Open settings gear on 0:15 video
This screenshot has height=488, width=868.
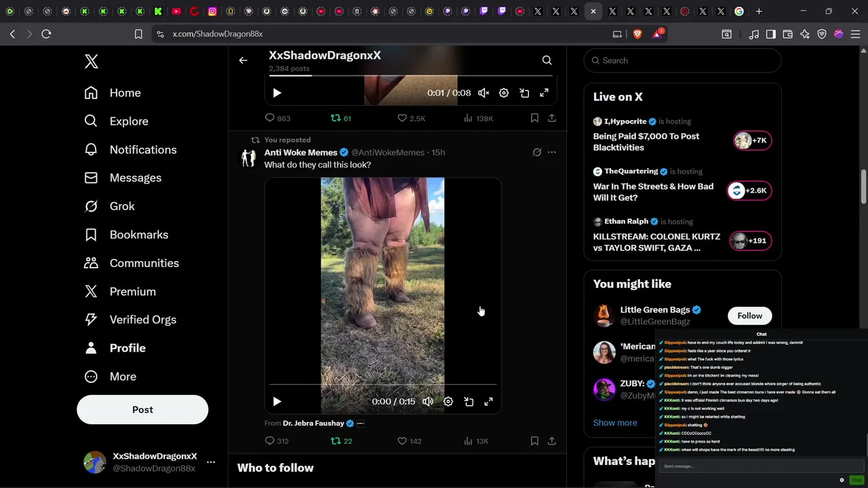coord(448,401)
